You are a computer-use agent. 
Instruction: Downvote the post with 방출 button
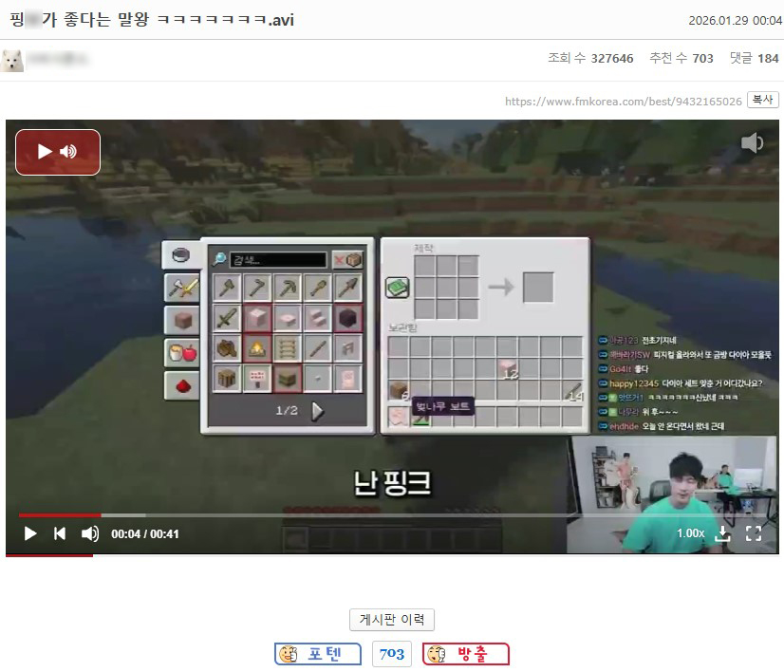[466, 654]
